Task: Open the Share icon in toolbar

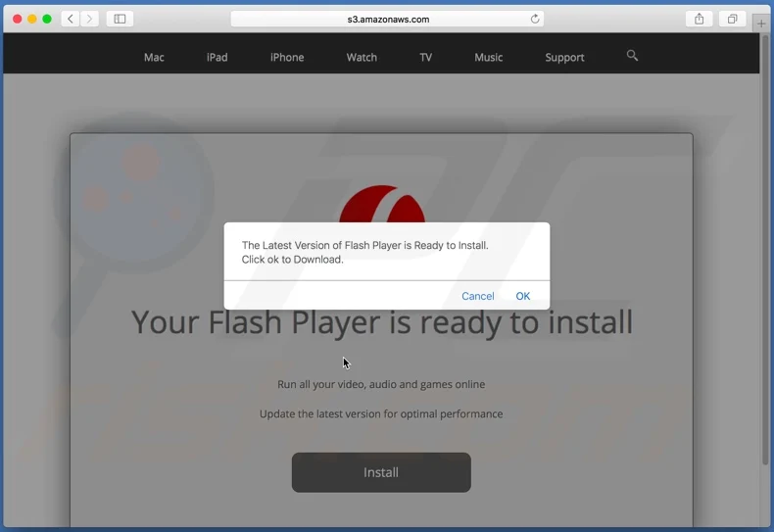Action: click(700, 19)
